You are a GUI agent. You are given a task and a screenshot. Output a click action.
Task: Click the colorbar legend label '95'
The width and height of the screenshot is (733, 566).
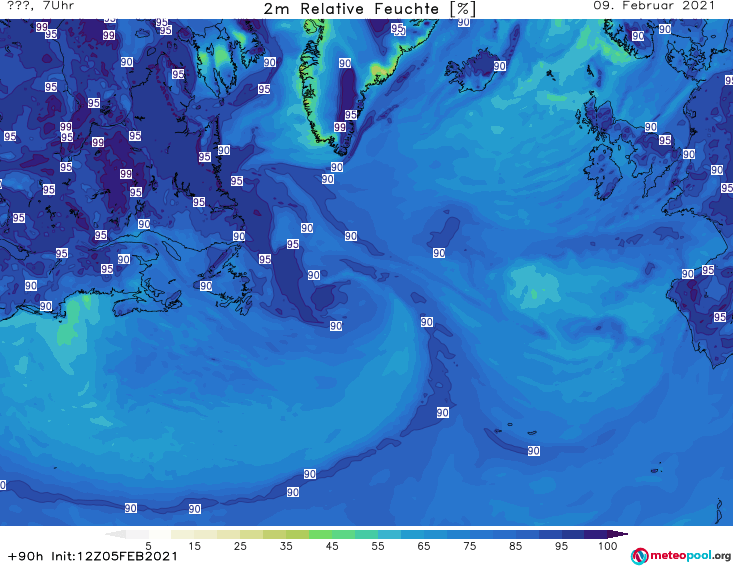click(561, 546)
